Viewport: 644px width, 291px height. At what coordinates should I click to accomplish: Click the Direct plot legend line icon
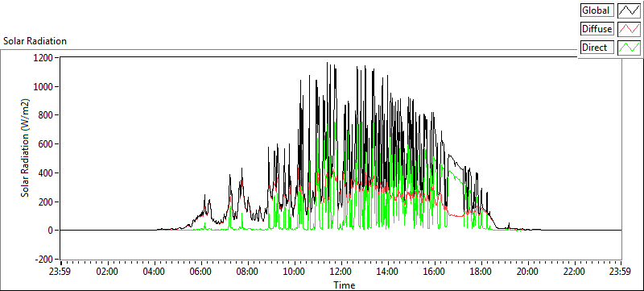(x=629, y=48)
